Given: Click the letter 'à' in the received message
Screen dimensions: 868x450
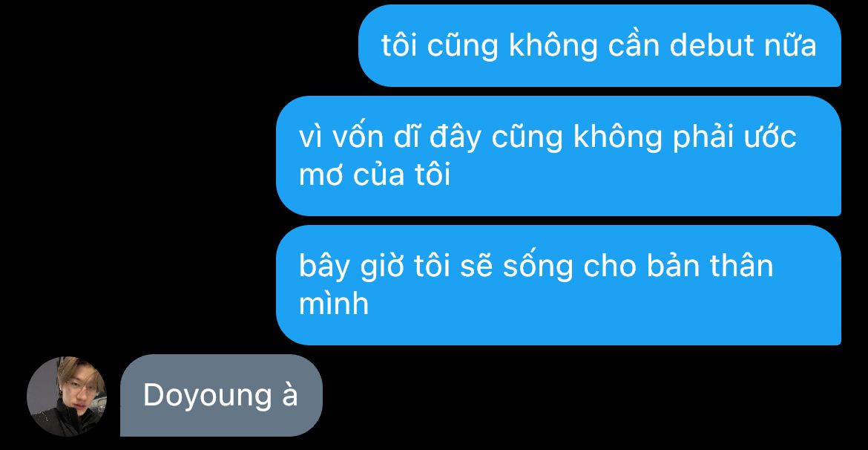Looking at the screenshot, I should [x=290, y=395].
